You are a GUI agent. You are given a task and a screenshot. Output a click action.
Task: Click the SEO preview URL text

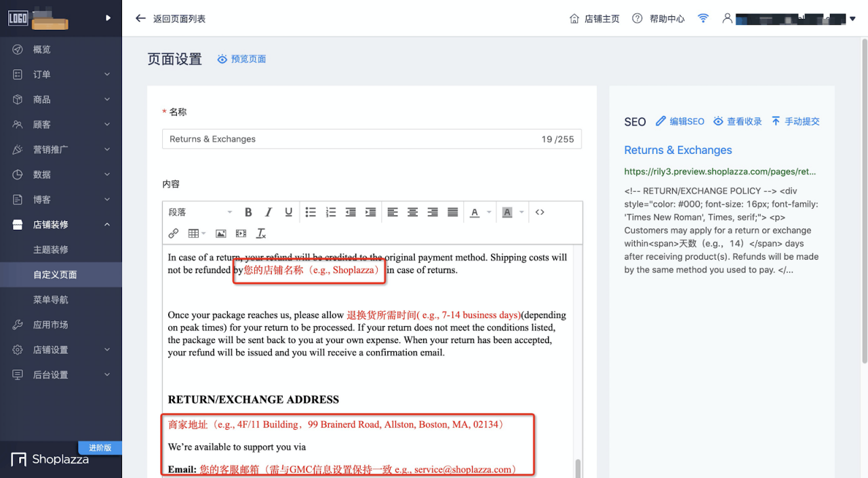pyautogui.click(x=720, y=172)
